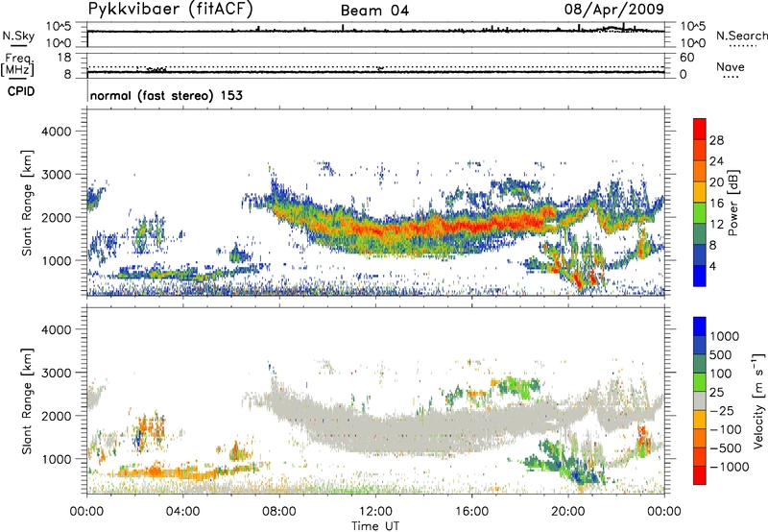This screenshot has height=532, width=768.
Task: Select the "-1000" label on the velocity colorbar
Action: click(x=730, y=467)
